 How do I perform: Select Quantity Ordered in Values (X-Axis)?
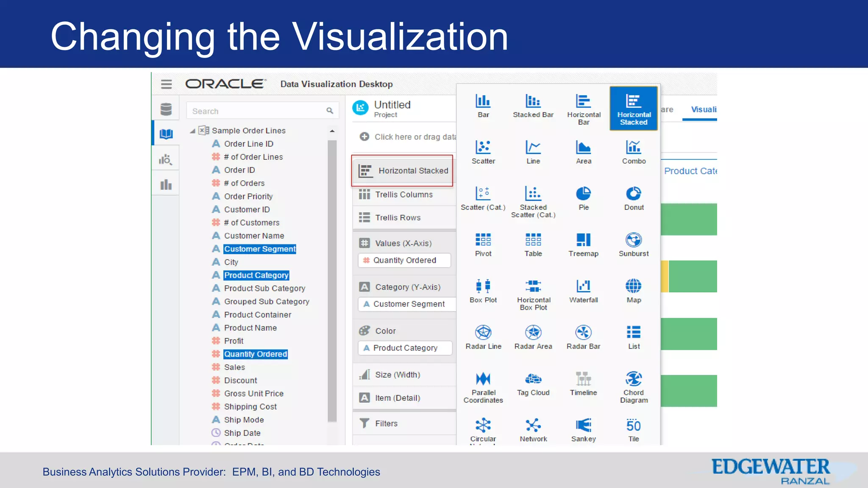(x=404, y=260)
